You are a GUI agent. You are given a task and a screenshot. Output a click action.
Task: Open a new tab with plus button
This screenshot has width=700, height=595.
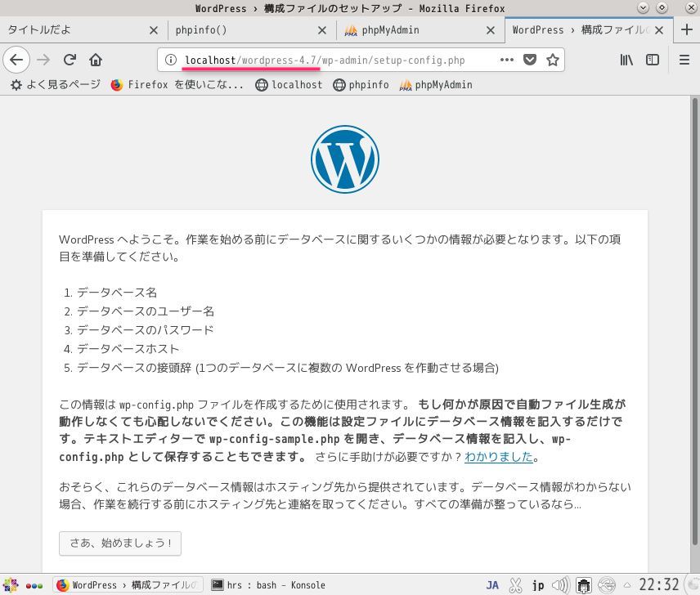(x=687, y=30)
